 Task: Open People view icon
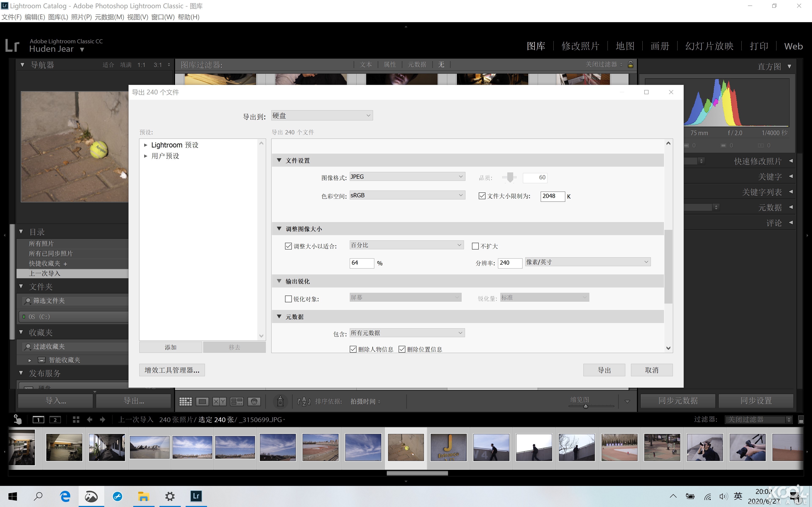pos(254,401)
